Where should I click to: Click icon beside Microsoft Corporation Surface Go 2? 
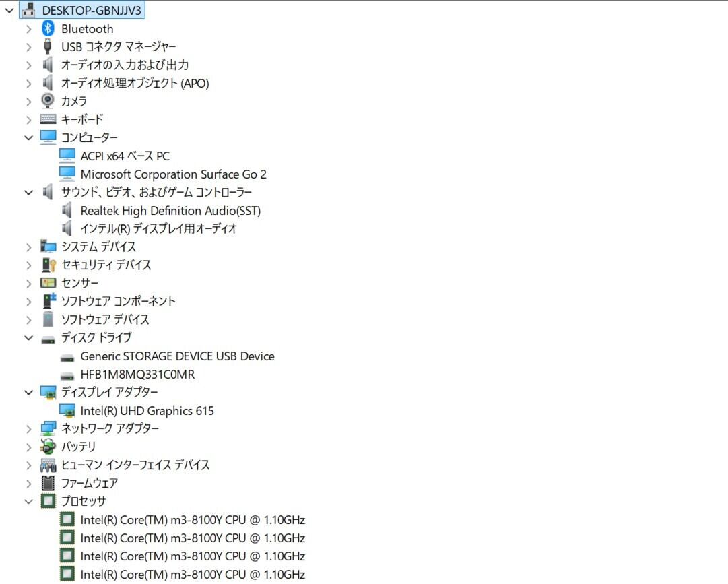pyautogui.click(x=67, y=174)
